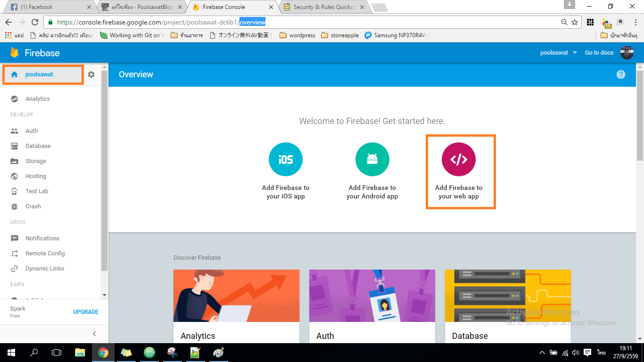644x362 pixels.
Task: Open Windows search magnifier on taskbar
Action: click(x=34, y=353)
